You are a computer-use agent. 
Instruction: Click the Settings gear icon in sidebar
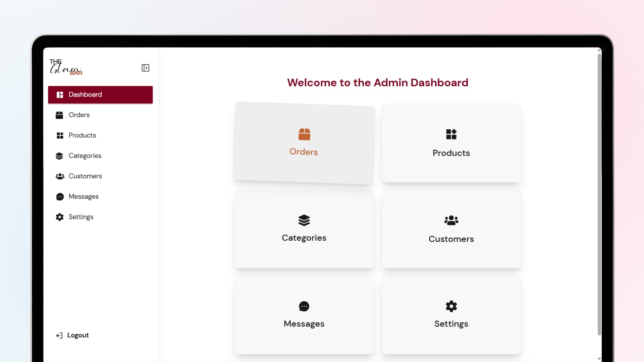click(60, 217)
